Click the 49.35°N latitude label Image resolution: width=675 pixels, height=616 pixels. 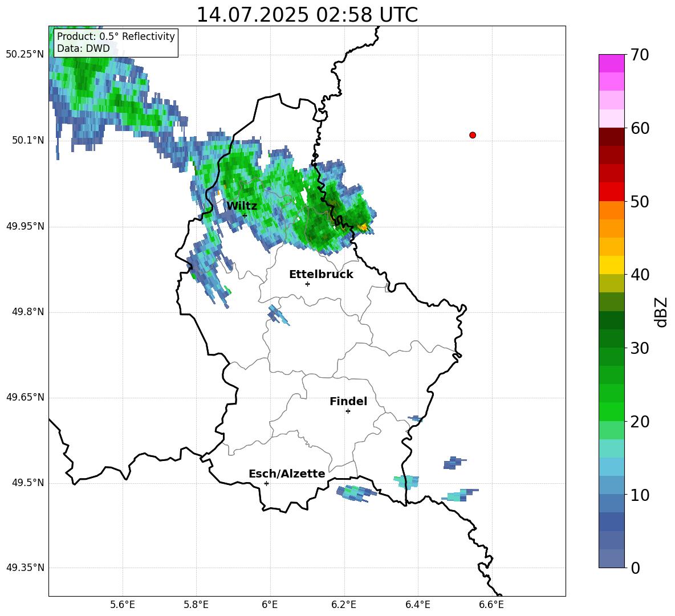click(25, 568)
